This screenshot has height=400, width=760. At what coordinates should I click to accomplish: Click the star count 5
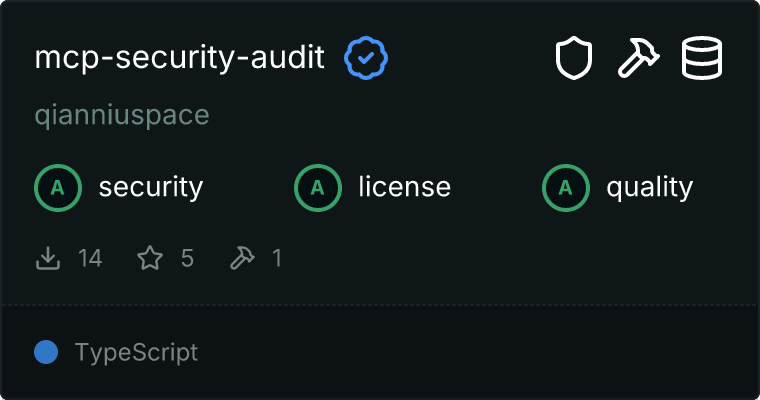187,259
